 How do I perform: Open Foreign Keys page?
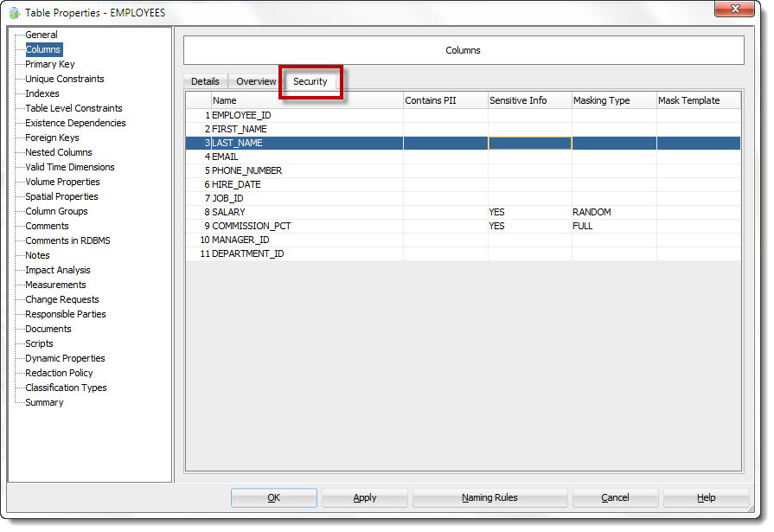pyautogui.click(x=52, y=138)
